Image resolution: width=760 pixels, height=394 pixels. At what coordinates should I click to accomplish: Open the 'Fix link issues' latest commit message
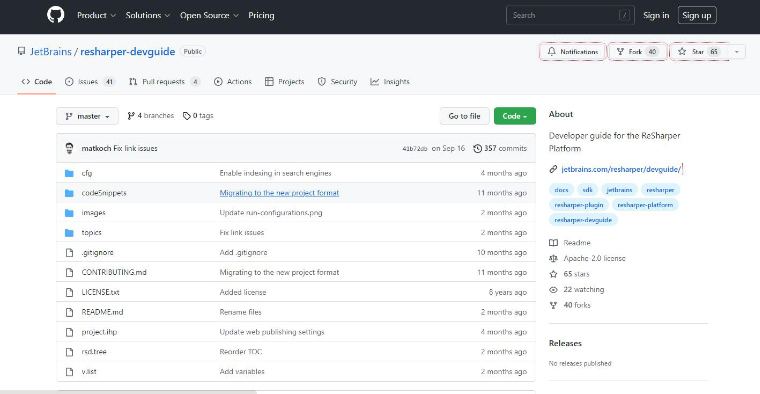[135, 148]
